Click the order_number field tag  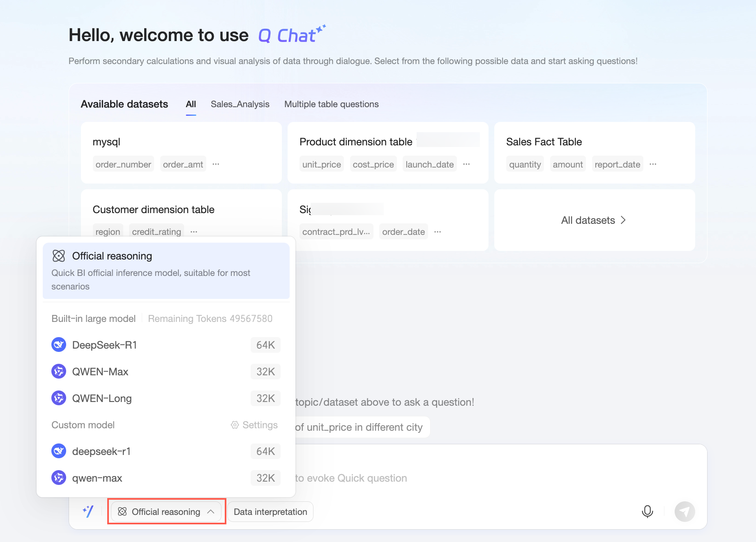(x=123, y=164)
